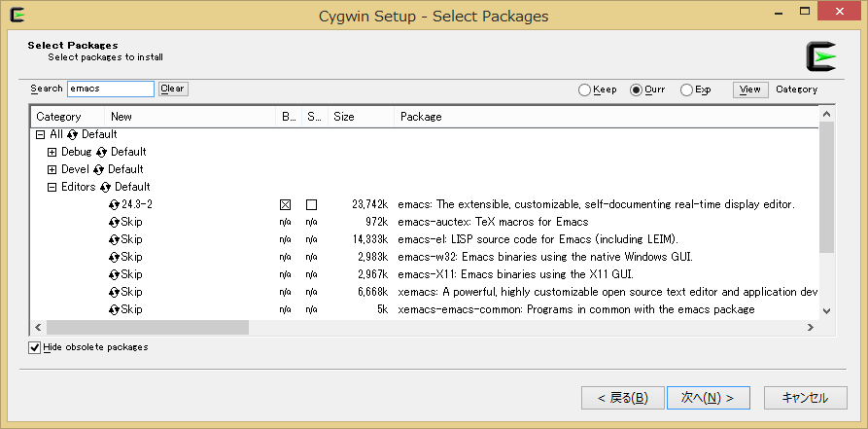Collapse the All category tree node
The height and width of the screenshot is (429, 868).
(x=40, y=134)
